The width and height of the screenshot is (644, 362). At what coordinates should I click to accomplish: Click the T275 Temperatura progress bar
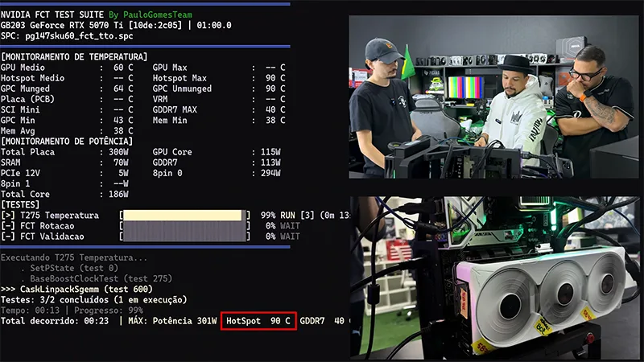coord(184,216)
